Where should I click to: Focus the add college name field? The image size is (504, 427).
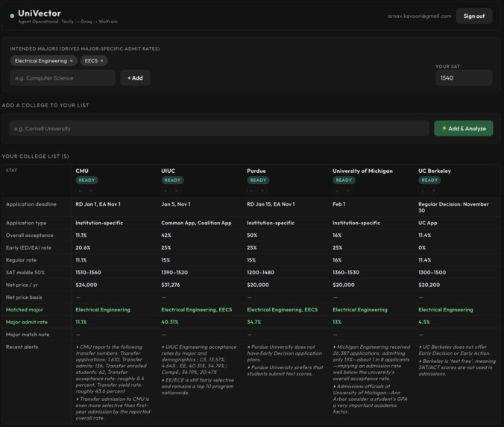(x=219, y=128)
